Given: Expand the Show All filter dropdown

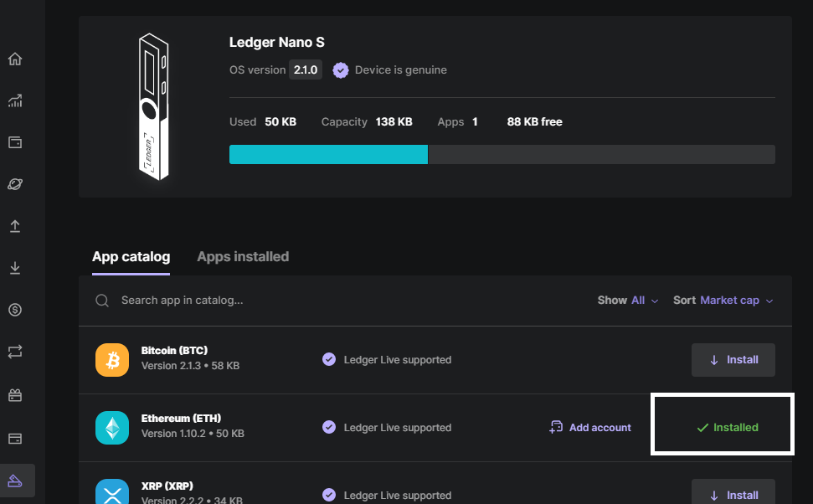Looking at the screenshot, I should (x=628, y=301).
